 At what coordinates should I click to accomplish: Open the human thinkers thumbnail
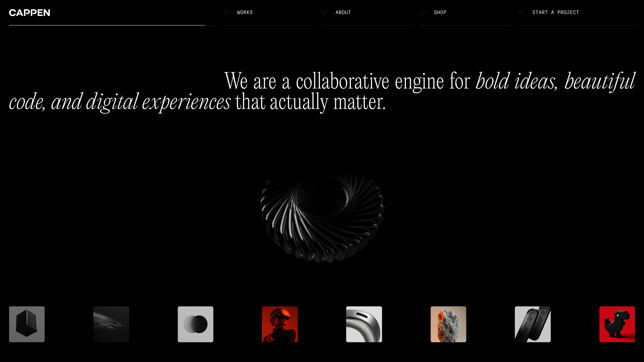pyautogui.click(x=532, y=324)
